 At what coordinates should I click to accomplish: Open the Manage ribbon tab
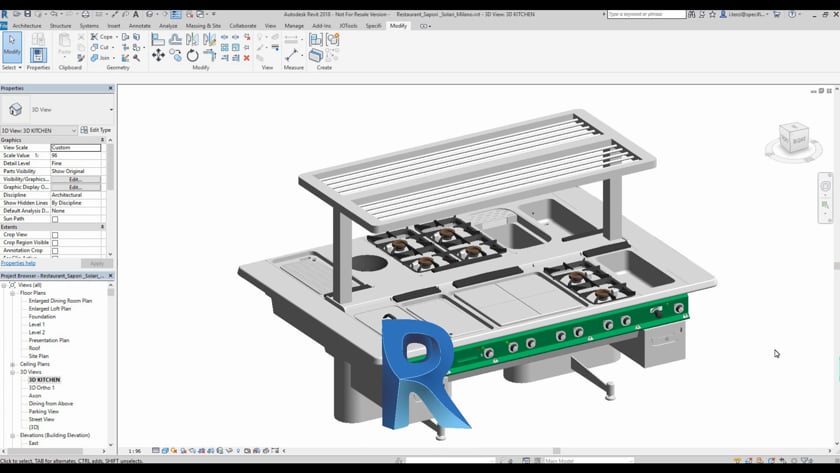click(x=294, y=26)
